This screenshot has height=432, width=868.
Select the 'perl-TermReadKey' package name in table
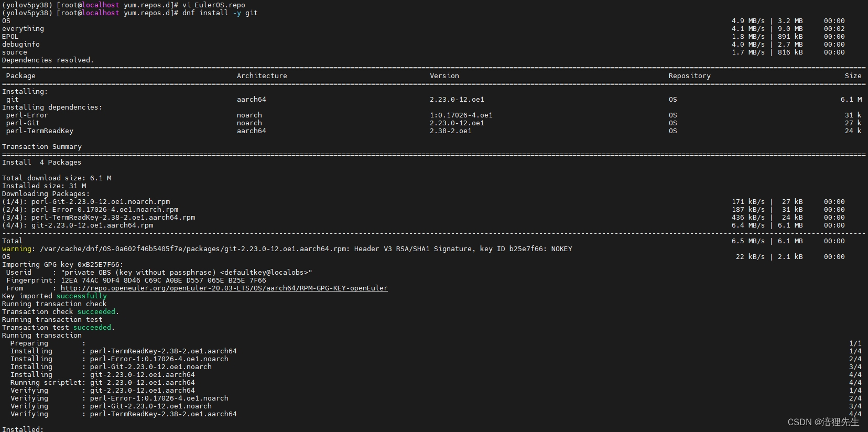(40, 131)
